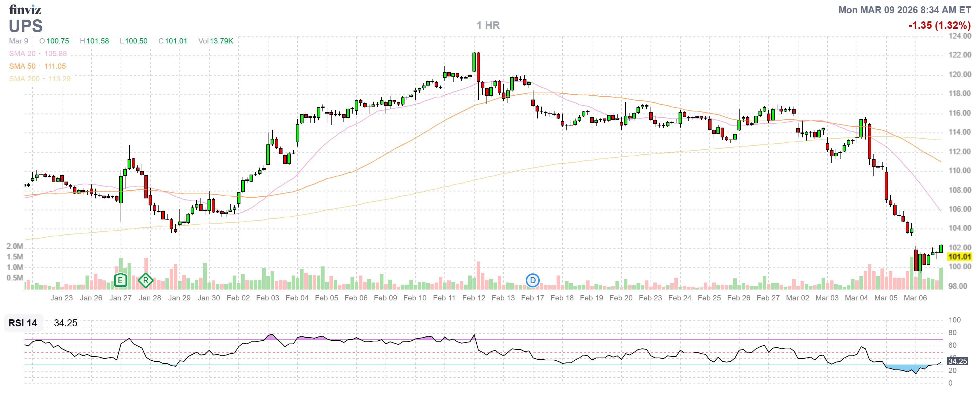The width and height of the screenshot is (980, 394).
Task: Click the Jan 27 date label
Action: [120, 298]
